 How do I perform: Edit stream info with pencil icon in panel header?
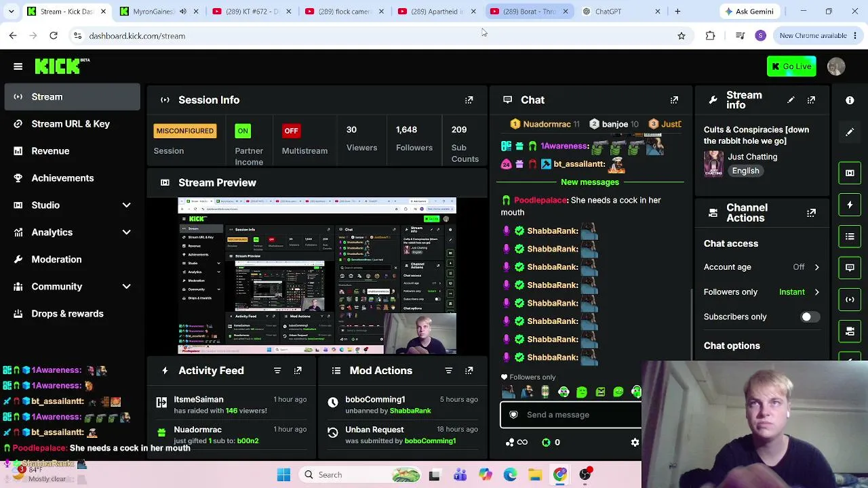(x=791, y=100)
